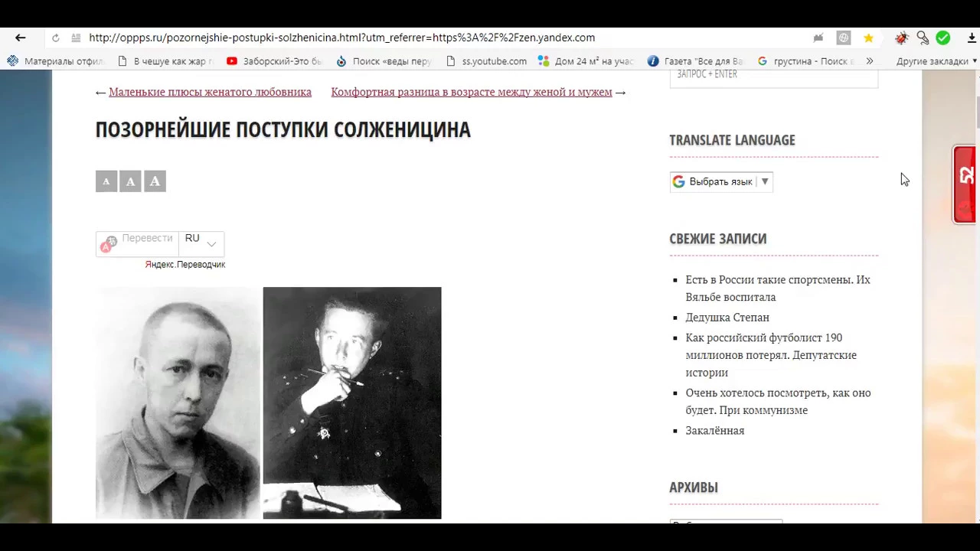Open Google 'Выбрать язык' dropdown
The image size is (980, 551).
tap(721, 181)
